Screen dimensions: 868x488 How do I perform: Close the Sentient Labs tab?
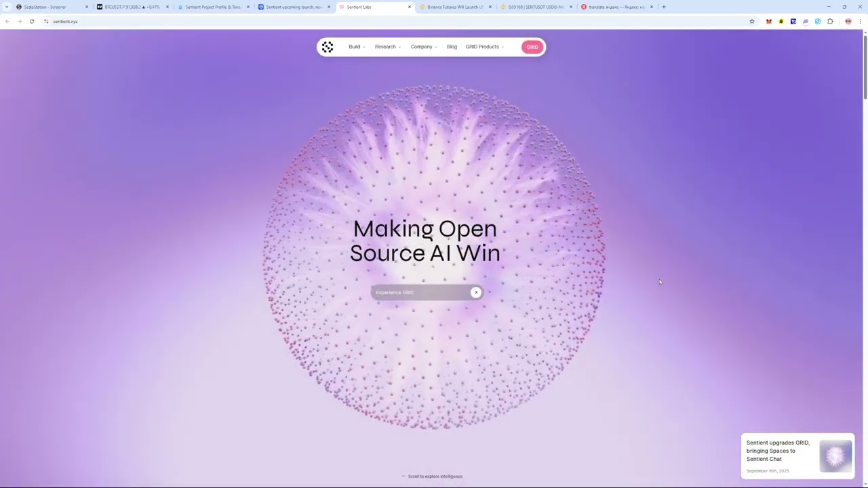click(409, 7)
